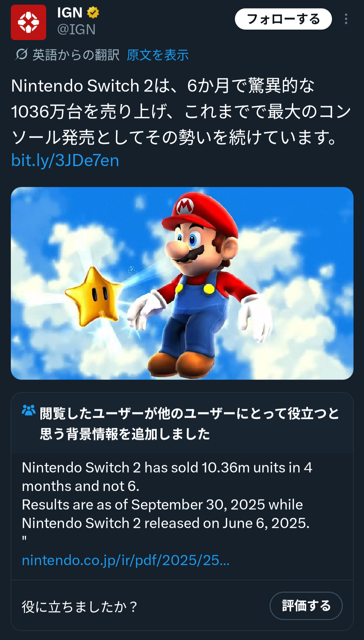The width and height of the screenshot is (364, 640).
Task: Tap the 英語からの翻訳 translation label
Action: click(x=76, y=55)
